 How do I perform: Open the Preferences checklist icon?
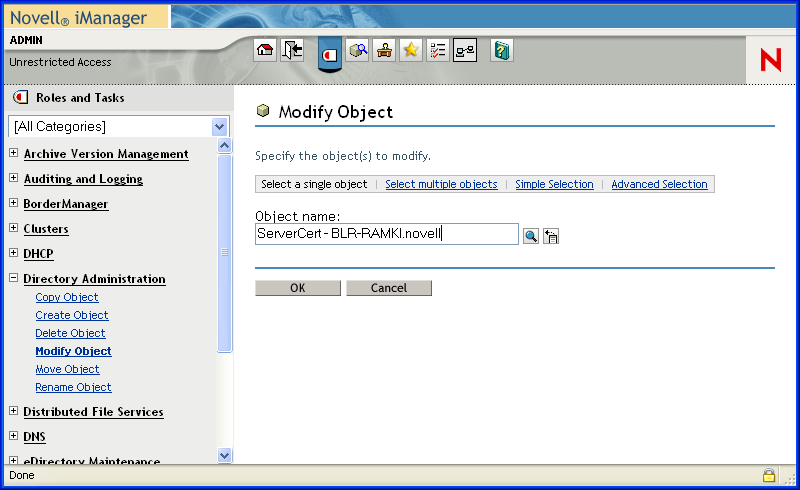438,50
